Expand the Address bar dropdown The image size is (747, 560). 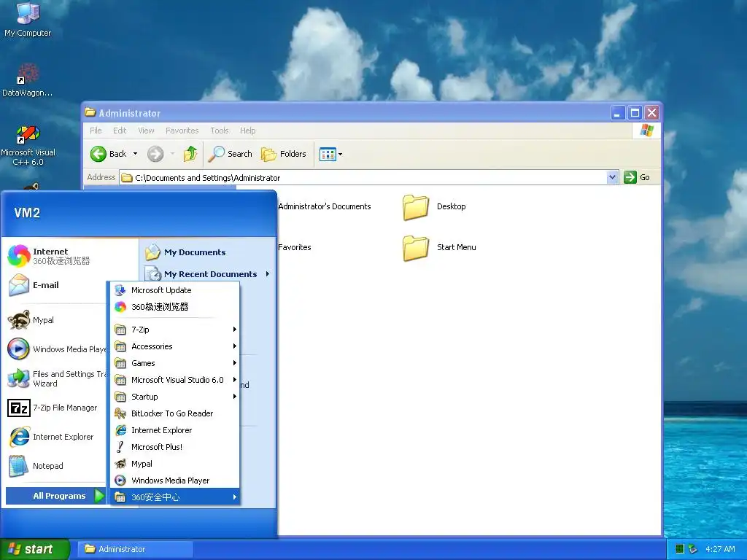click(x=612, y=178)
